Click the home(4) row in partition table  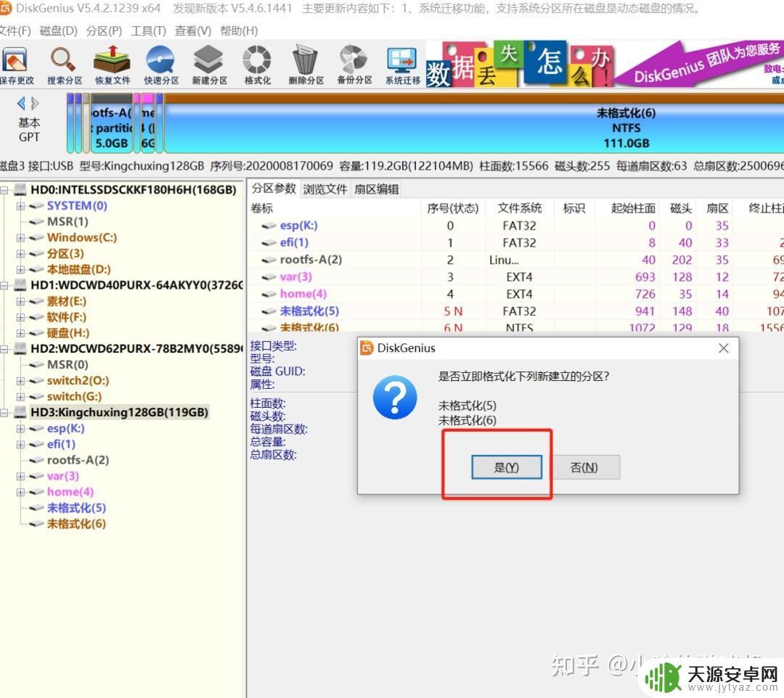coord(515,294)
